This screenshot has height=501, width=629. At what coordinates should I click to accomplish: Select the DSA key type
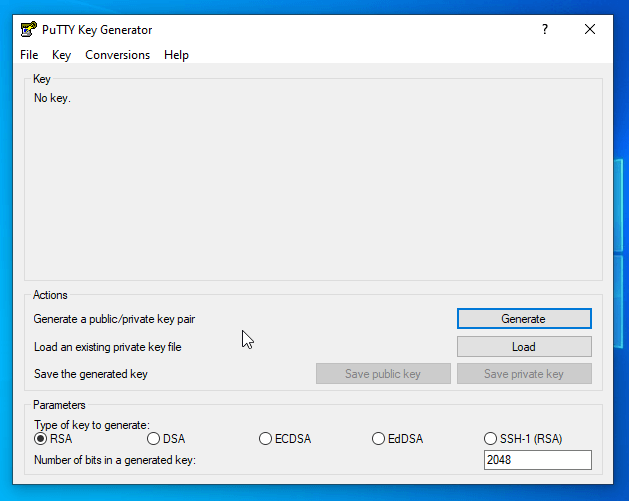[166, 439]
